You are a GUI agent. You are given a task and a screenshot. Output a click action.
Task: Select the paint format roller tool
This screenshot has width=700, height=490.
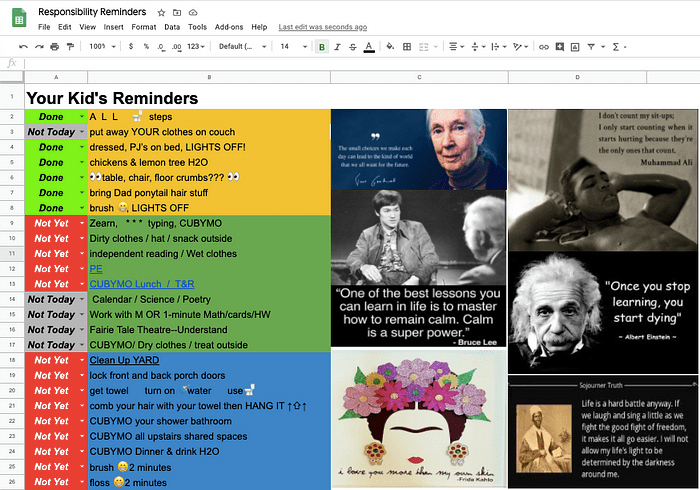(70, 46)
